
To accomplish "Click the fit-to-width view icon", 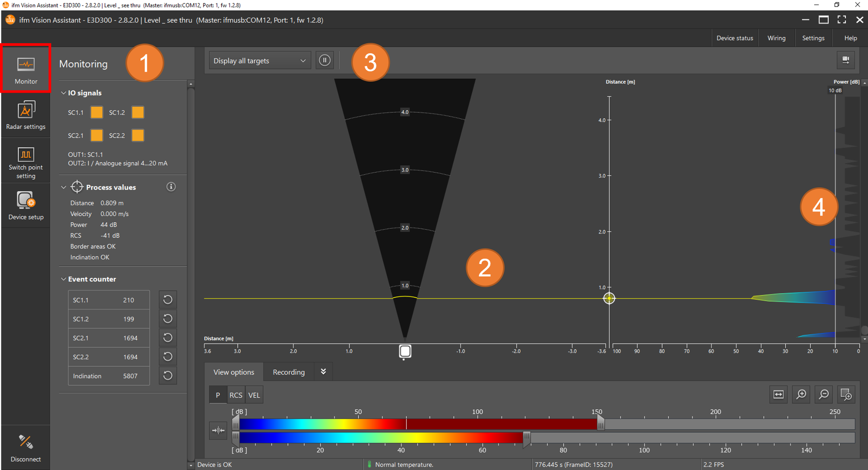I will 778,394.
